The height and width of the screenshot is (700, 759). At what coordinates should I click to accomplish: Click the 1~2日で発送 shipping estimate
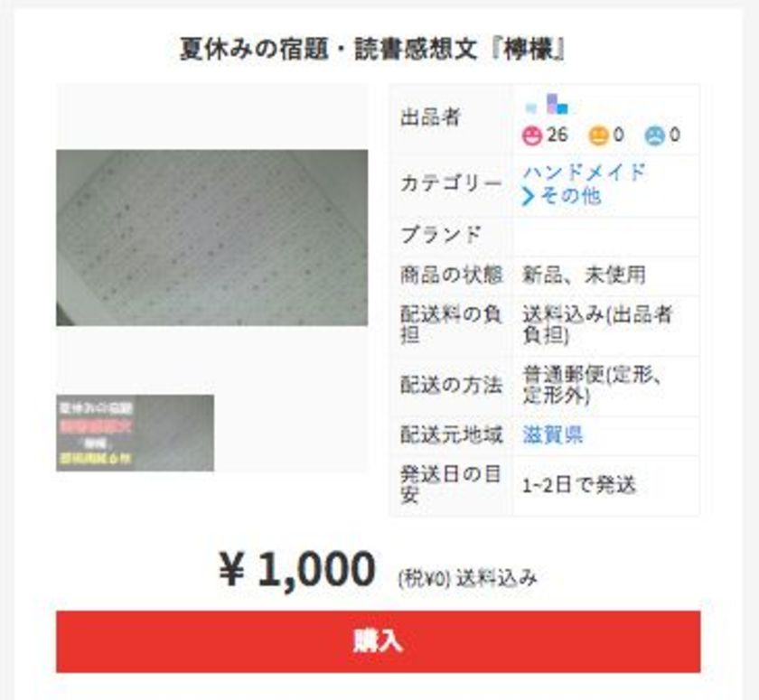click(x=578, y=485)
